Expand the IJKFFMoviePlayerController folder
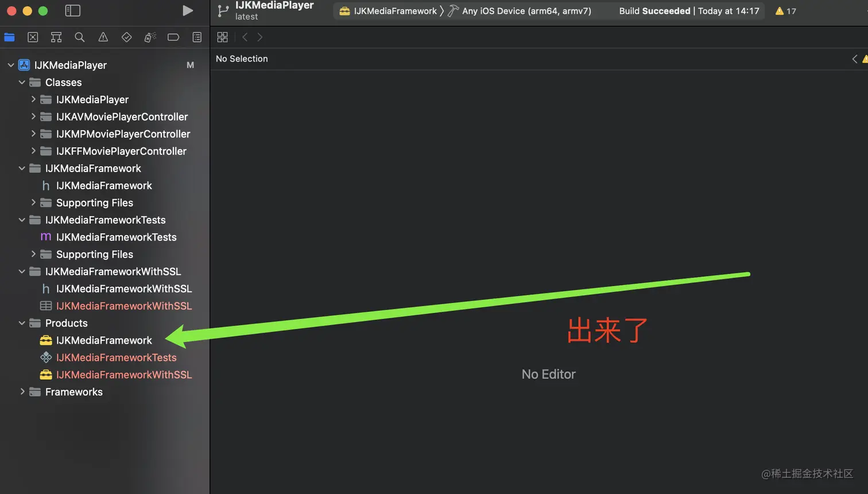 33,151
